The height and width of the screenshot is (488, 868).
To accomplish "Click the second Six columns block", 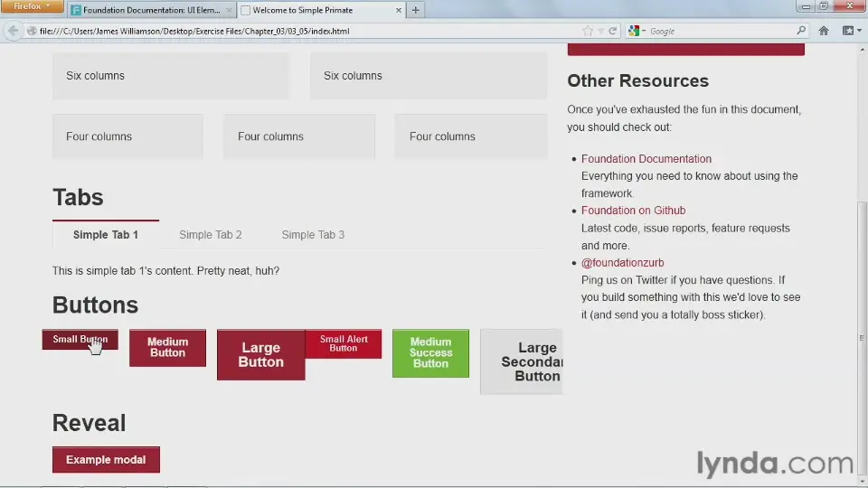I will pos(429,76).
